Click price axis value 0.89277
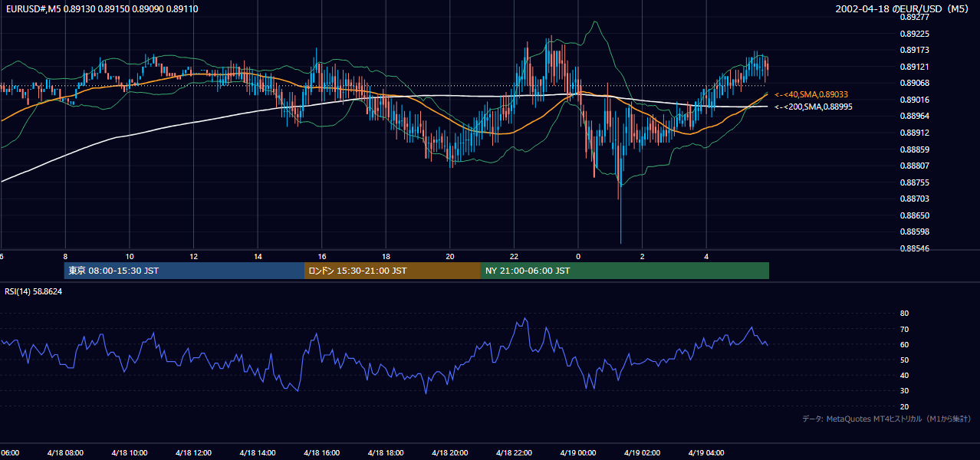 914,17
